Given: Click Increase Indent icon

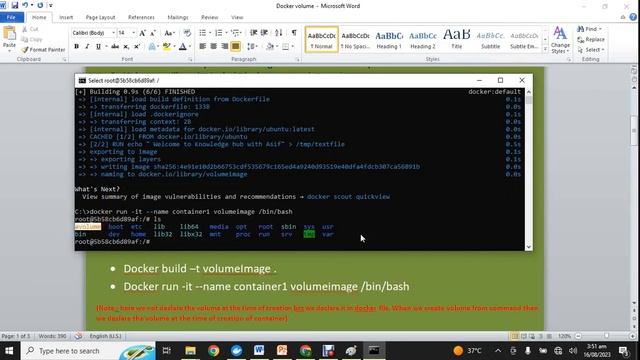Looking at the screenshot, I should [264, 33].
